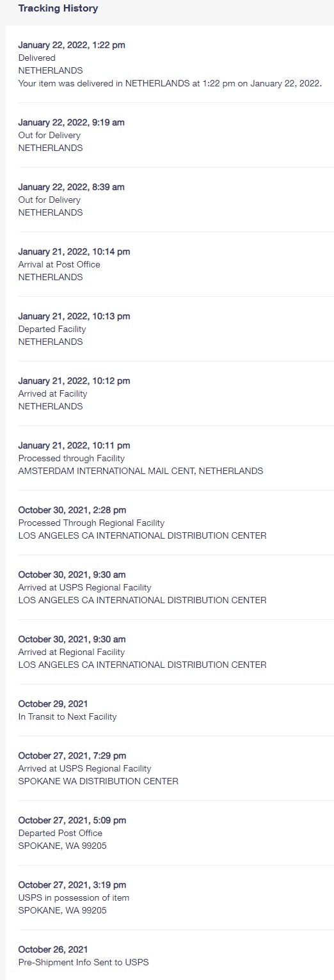Select the Delivered status entry
334x980 pixels.
click(x=36, y=58)
